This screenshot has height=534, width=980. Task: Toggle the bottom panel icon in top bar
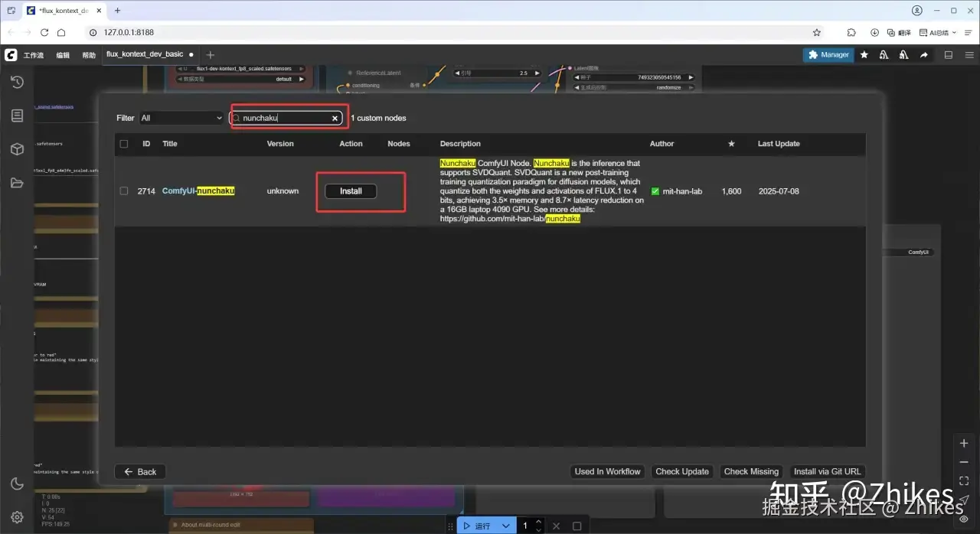(x=948, y=55)
